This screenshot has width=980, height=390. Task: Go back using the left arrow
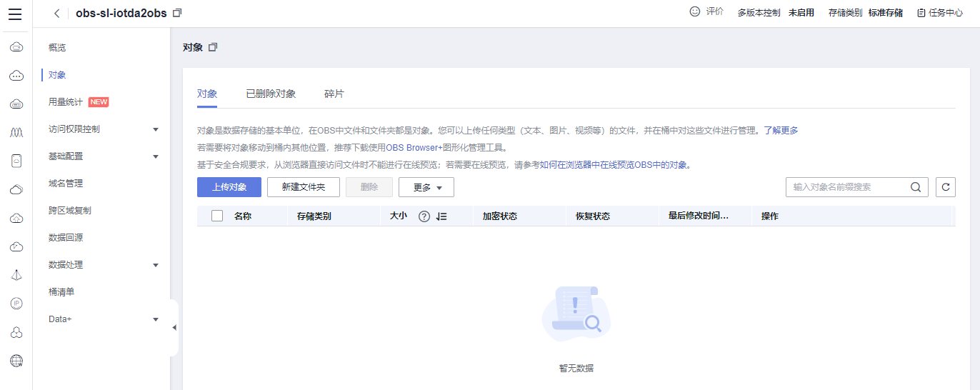(56, 14)
